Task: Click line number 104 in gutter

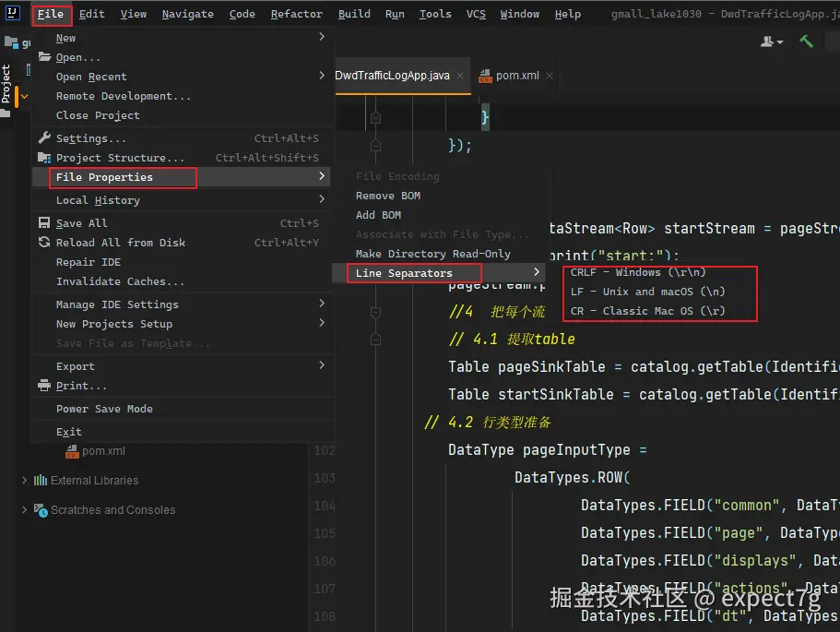Action: pyautogui.click(x=325, y=506)
